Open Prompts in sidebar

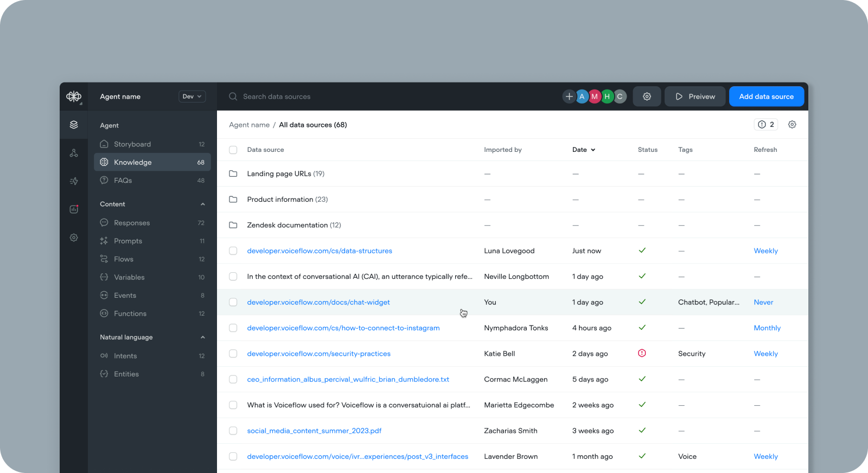pyautogui.click(x=152, y=241)
